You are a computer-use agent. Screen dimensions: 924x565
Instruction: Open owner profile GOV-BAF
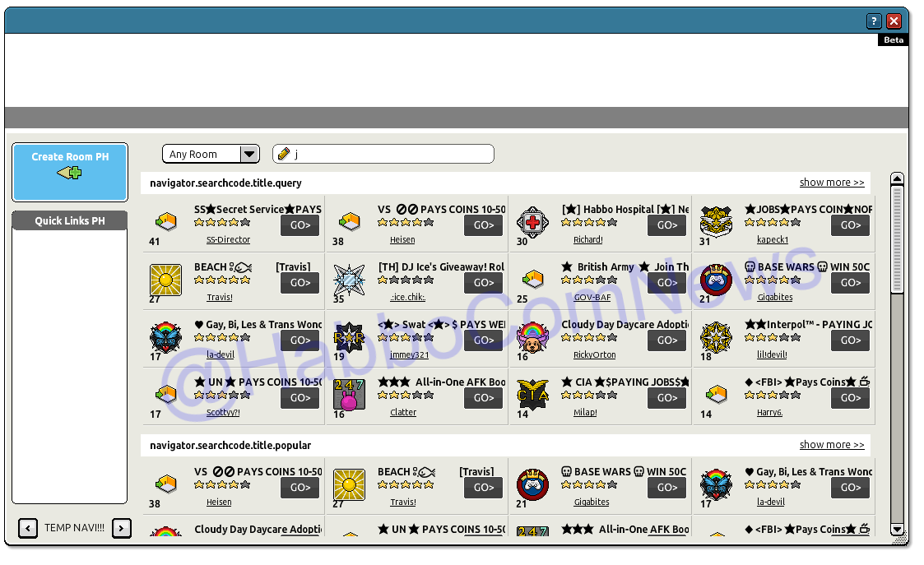[x=592, y=298]
